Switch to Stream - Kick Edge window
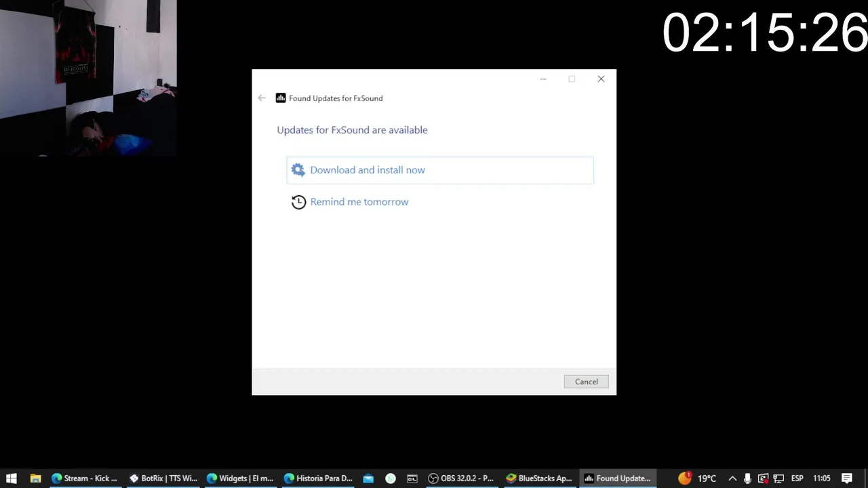 [85, 479]
